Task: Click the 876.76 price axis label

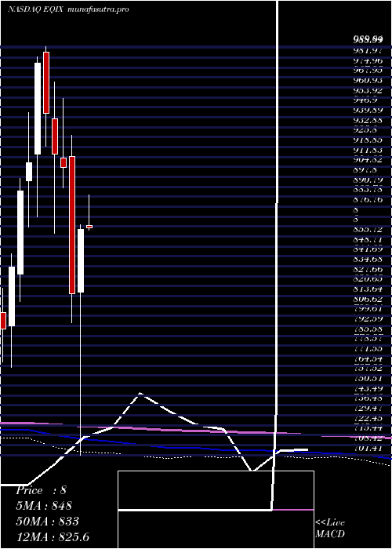Action: 368,200
